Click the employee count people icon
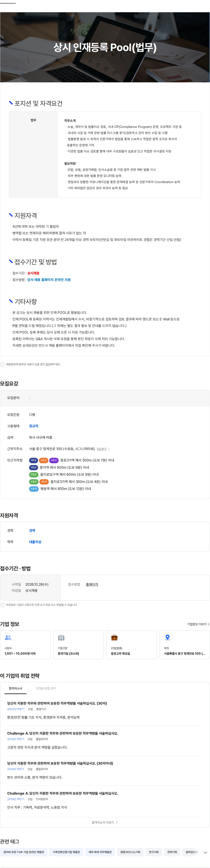The width and height of the screenshot is (210, 868). pos(8,638)
